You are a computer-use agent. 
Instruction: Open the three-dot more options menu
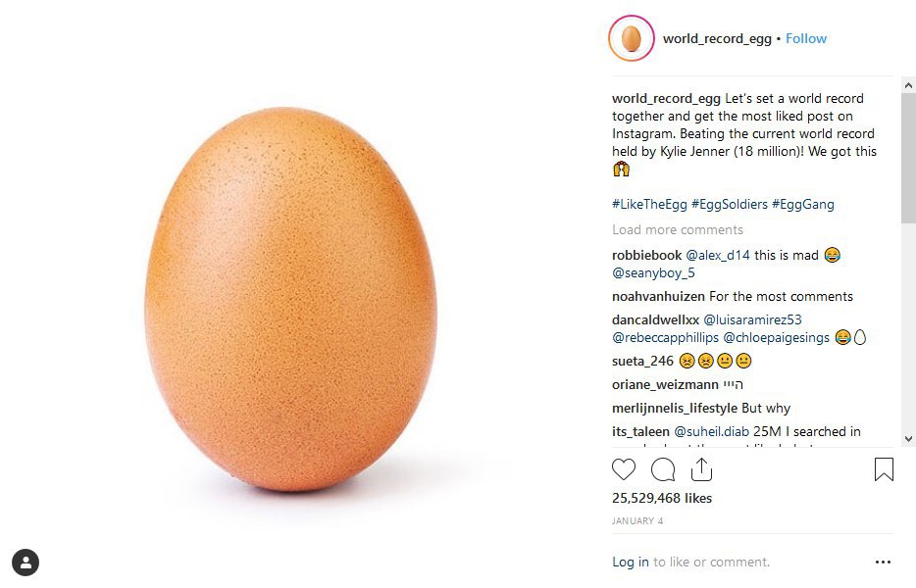pos(883,563)
